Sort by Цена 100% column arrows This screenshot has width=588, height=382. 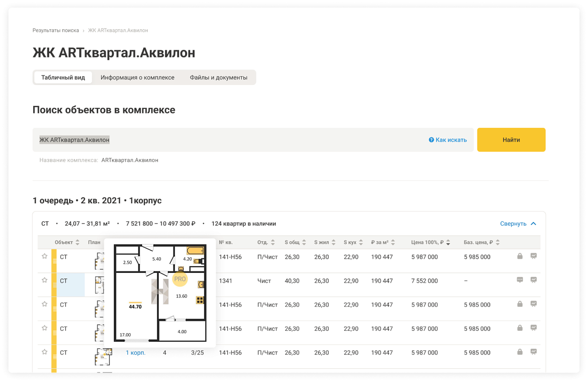[448, 242]
